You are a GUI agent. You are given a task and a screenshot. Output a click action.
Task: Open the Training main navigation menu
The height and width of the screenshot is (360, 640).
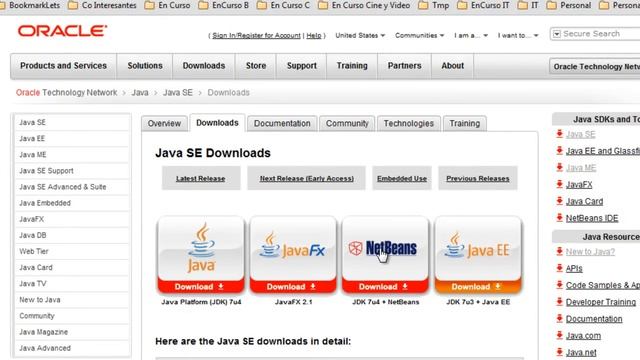pos(352,66)
